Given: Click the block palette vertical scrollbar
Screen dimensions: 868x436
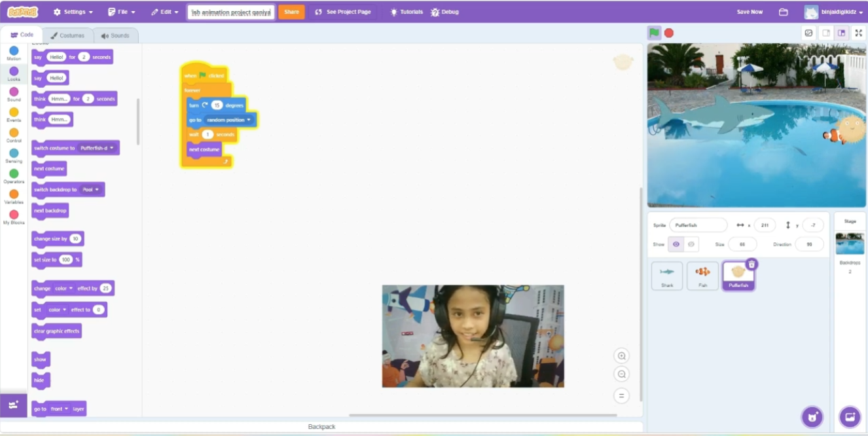Looking at the screenshot, I should [x=137, y=122].
